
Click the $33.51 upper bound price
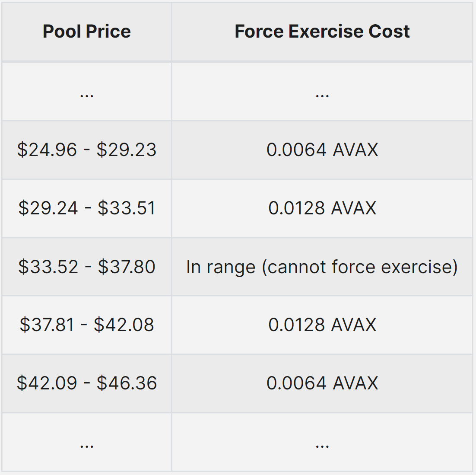(126, 208)
